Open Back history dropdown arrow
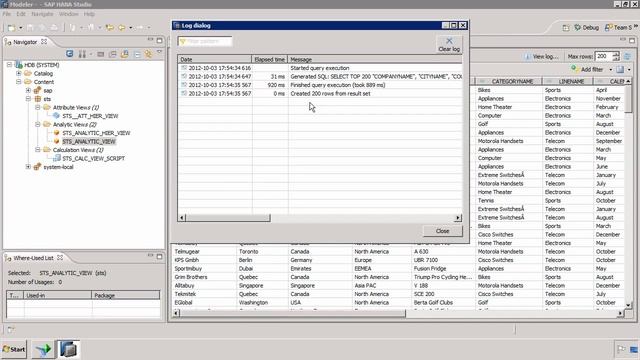The image size is (640, 360). click(x=131, y=28)
